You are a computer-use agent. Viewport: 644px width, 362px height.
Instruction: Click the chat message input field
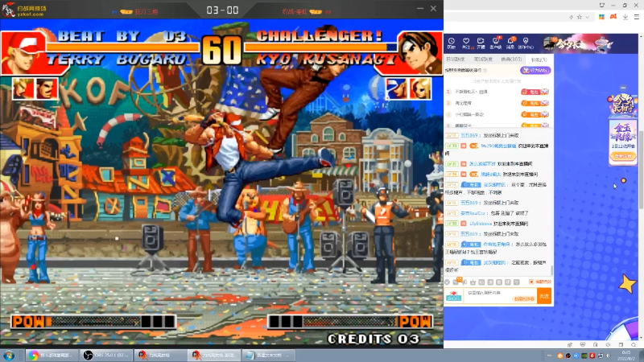tap(500, 295)
